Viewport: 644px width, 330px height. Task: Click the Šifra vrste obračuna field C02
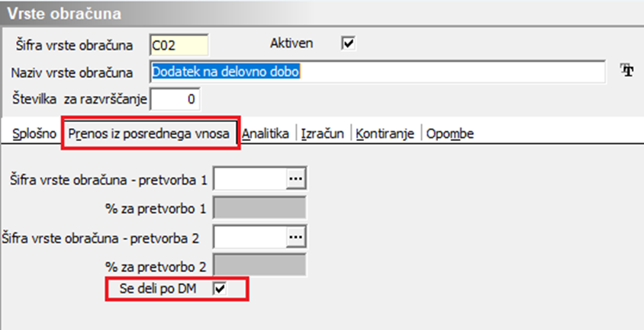click(179, 45)
